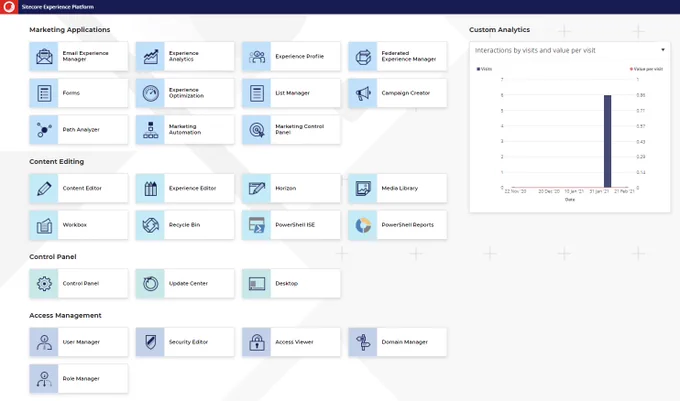Click the 'Experience Analytics' label

tap(183, 56)
